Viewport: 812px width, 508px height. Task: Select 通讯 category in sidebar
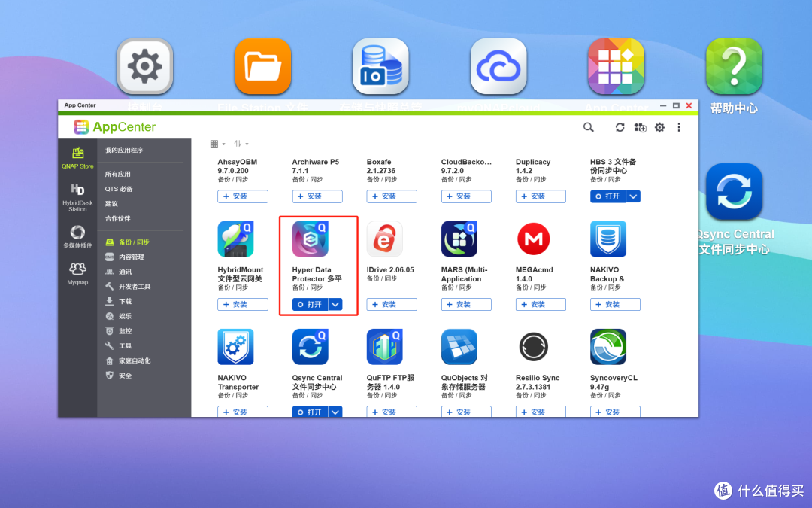click(x=126, y=272)
